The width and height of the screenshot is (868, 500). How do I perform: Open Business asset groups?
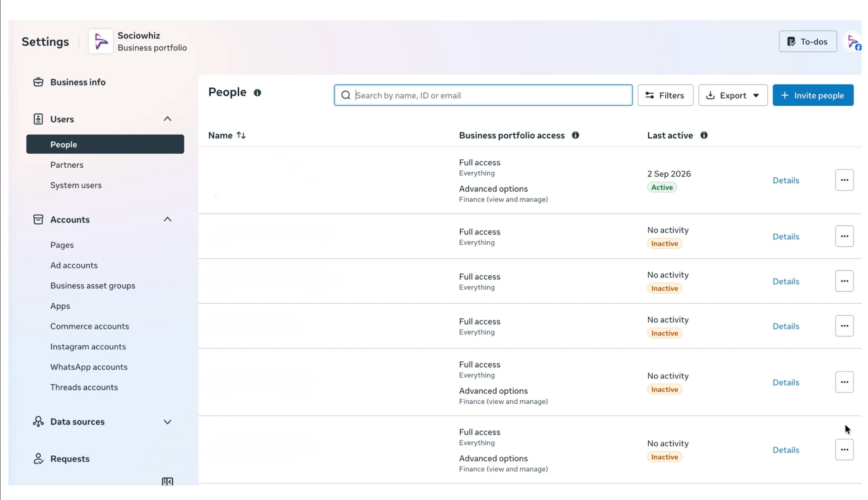pyautogui.click(x=93, y=286)
